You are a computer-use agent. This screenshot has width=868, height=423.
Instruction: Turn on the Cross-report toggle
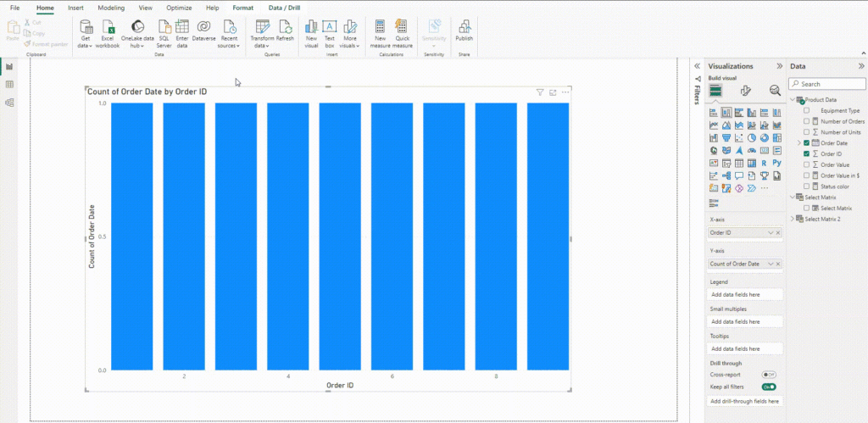tap(769, 374)
